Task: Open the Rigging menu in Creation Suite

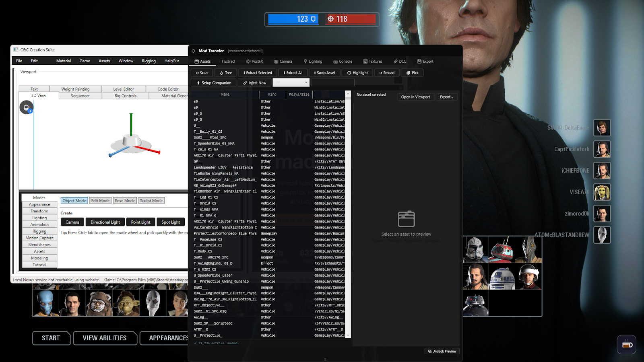Action: point(148,61)
